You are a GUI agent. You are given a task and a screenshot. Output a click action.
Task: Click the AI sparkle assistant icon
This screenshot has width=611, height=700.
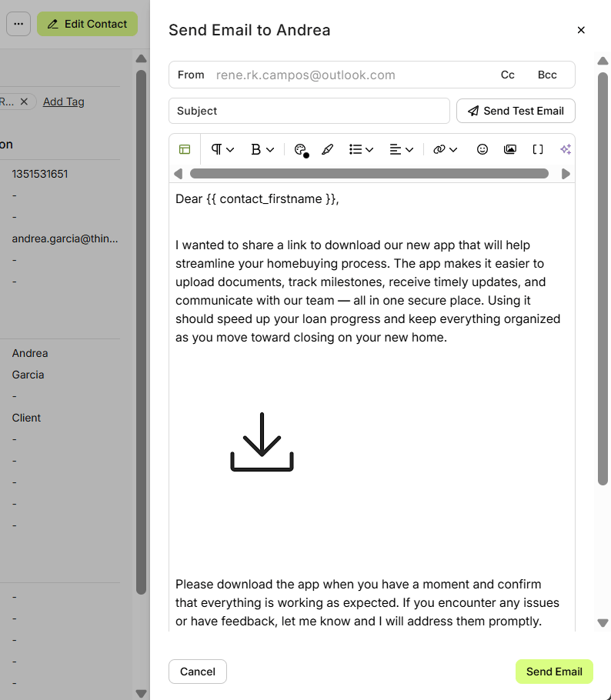566,149
